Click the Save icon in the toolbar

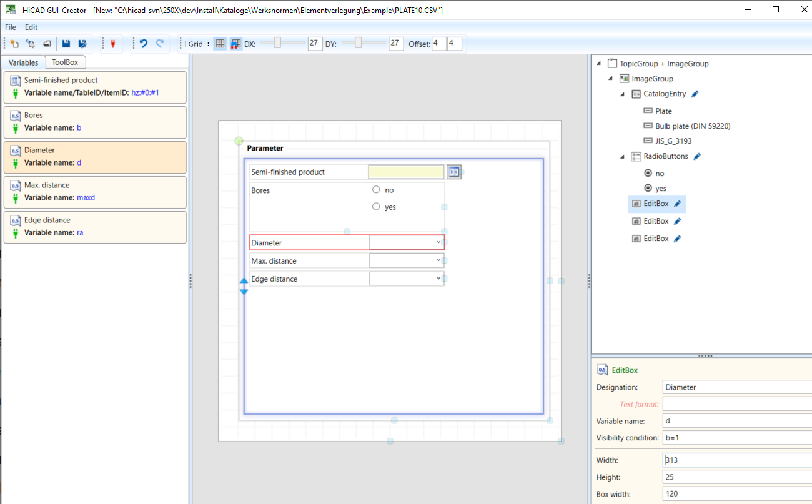coord(66,44)
